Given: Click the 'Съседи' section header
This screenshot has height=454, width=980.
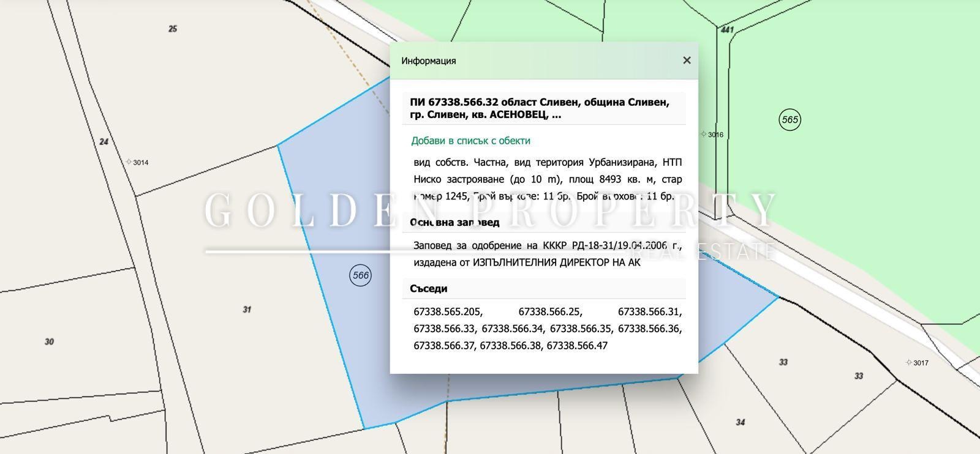Looking at the screenshot, I should tap(429, 289).
